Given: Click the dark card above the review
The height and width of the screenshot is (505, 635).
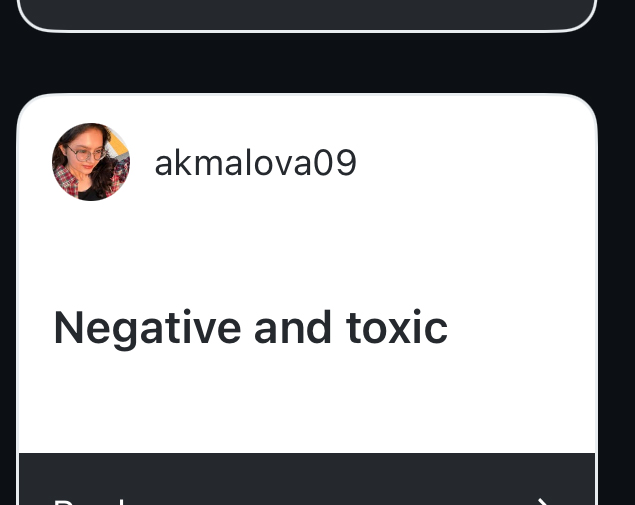Looking at the screenshot, I should click(x=307, y=15).
